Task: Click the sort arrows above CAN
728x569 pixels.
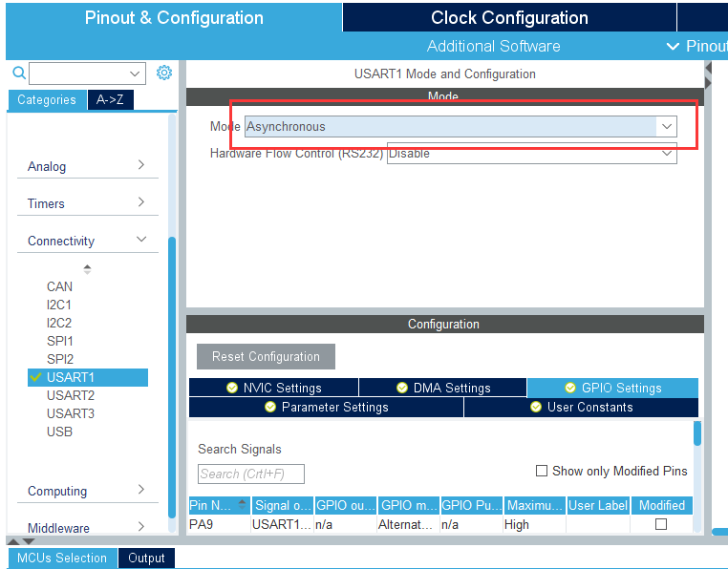Action: (87, 269)
